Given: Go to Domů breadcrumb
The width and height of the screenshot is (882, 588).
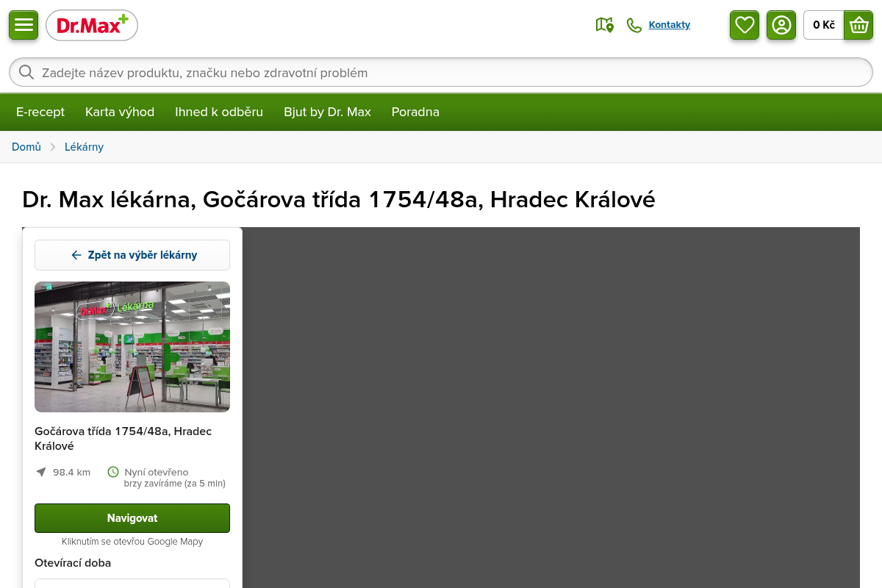Looking at the screenshot, I should [26, 147].
